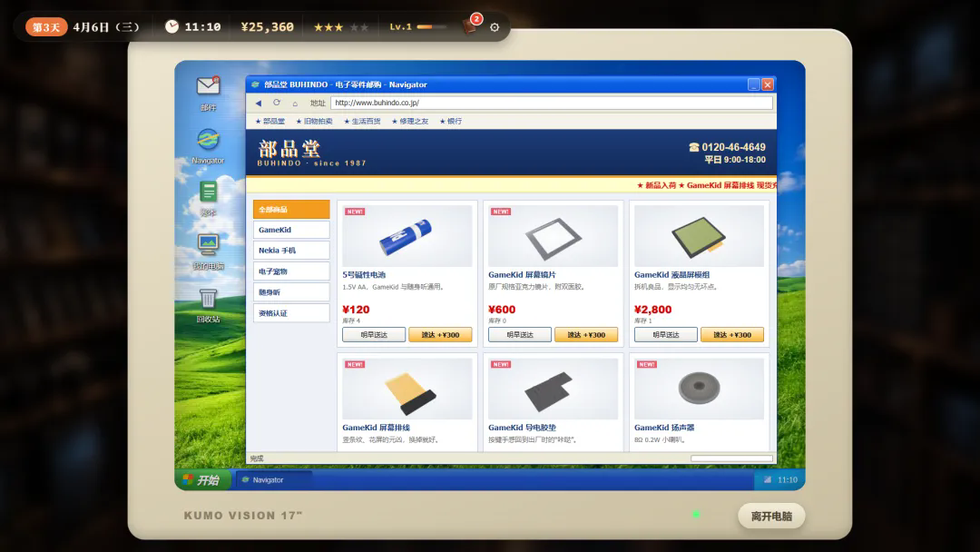Image resolution: width=980 pixels, height=552 pixels.
Task: Open the green ledger desktop icon
Action: click(208, 192)
